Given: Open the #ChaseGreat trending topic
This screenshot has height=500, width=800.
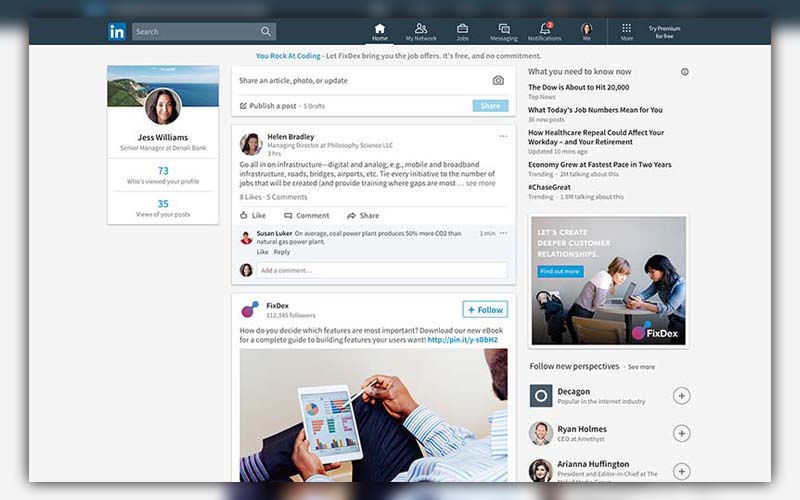Looking at the screenshot, I should (549, 187).
